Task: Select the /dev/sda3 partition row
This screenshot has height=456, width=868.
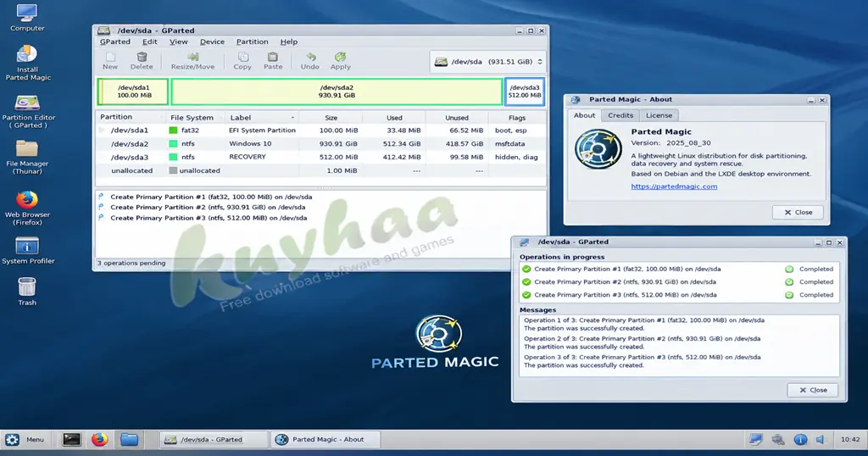Action: pos(321,157)
